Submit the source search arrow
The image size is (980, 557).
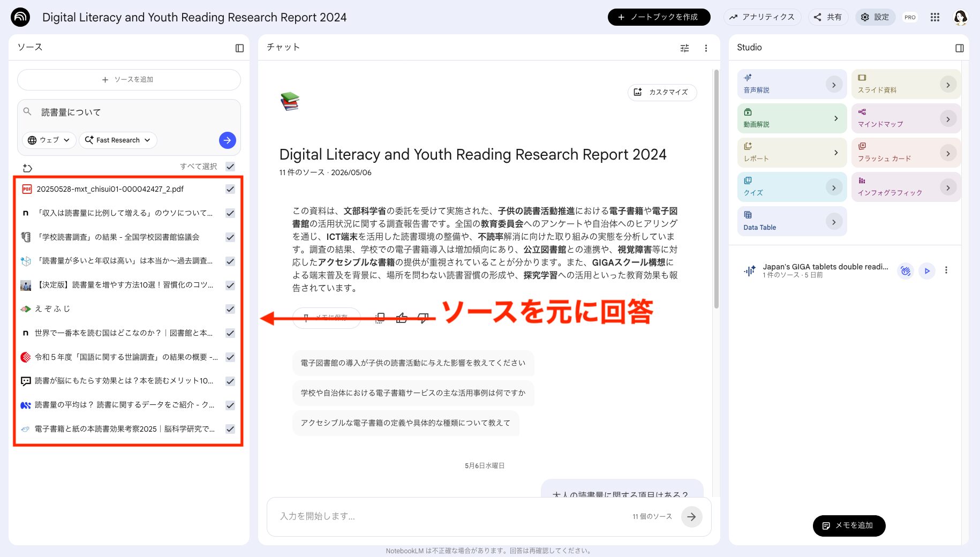tap(228, 140)
